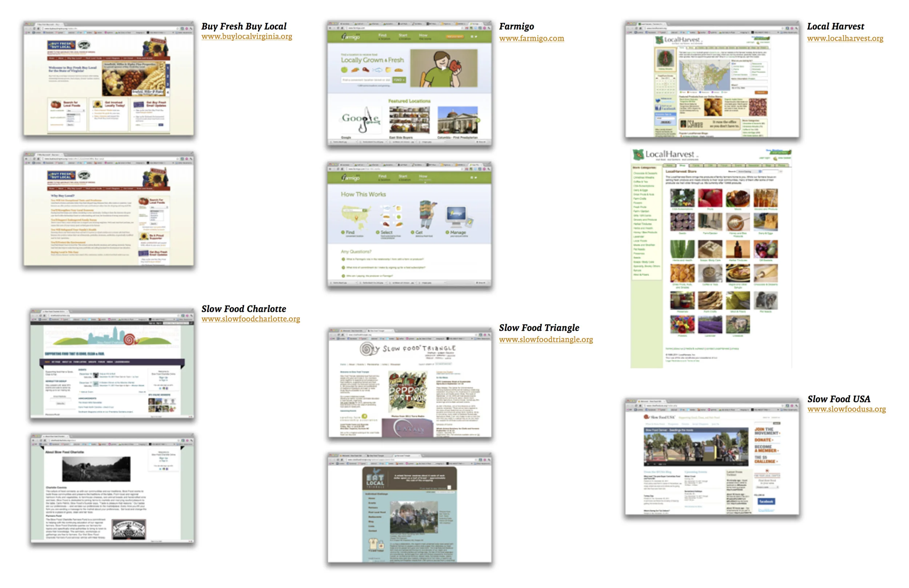Click DONATE on Slow Food USA
The image size is (909, 588).
[764, 440]
